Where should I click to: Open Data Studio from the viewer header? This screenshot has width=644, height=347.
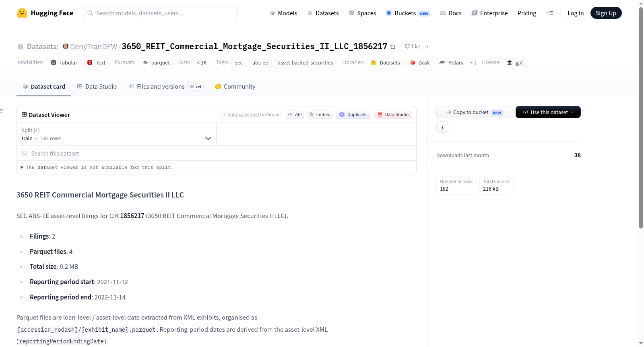[x=393, y=114]
